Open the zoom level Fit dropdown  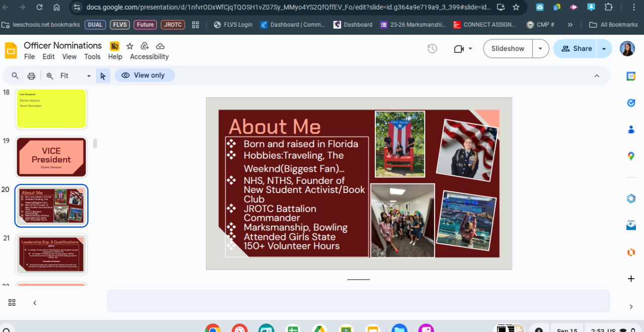(75, 76)
